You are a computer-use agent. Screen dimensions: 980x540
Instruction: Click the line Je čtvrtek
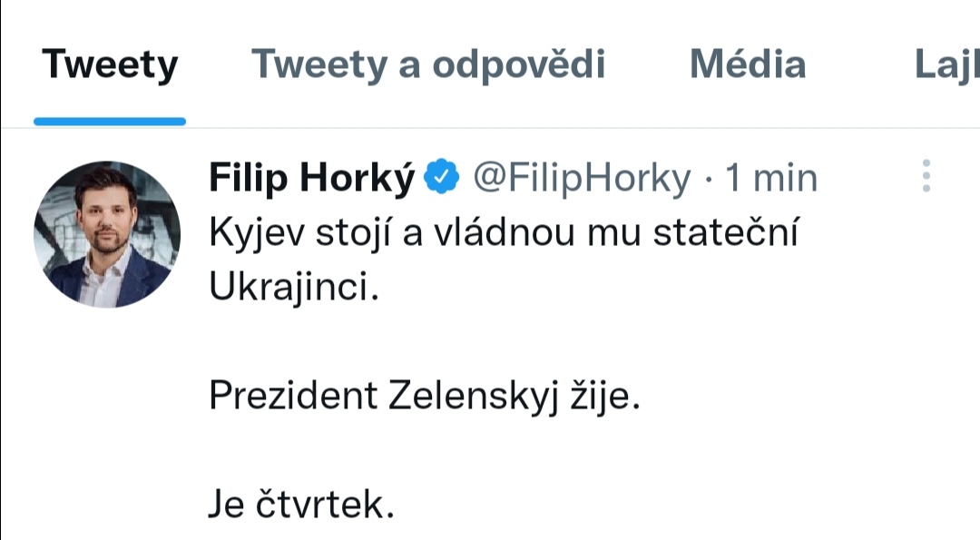click(301, 506)
